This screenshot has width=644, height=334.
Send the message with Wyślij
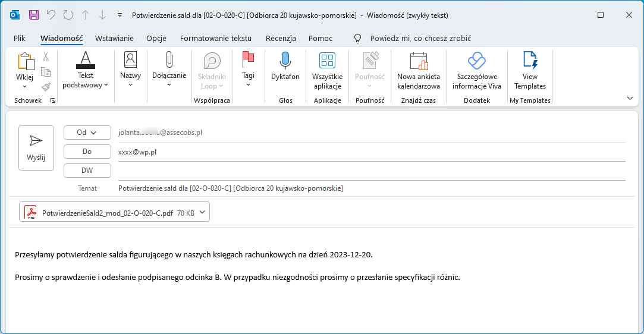tap(36, 148)
